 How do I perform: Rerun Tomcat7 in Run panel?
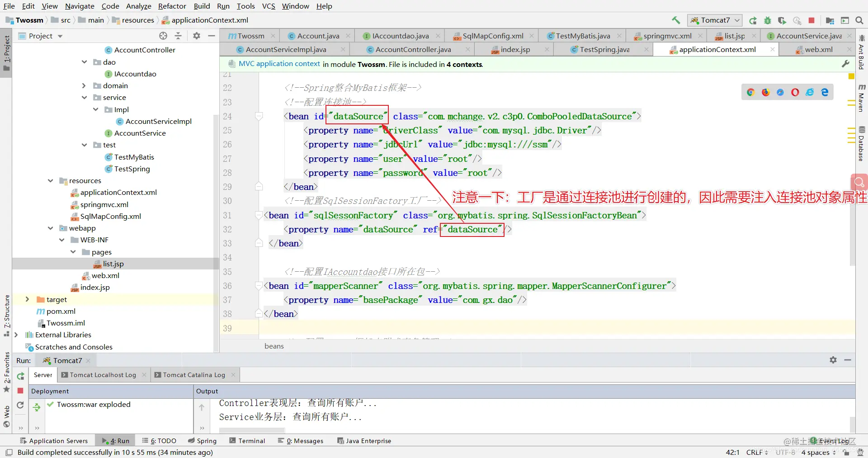(20, 376)
